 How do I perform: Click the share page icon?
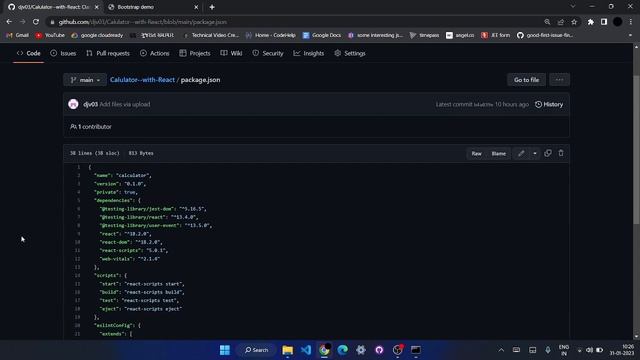click(x=561, y=22)
